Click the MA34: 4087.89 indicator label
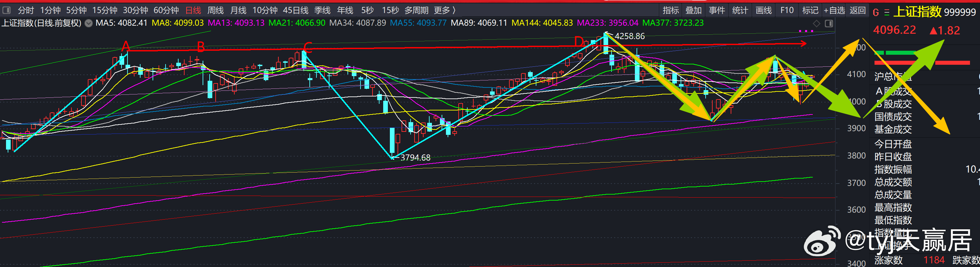Screen dimensions: 980x267 tap(357, 23)
